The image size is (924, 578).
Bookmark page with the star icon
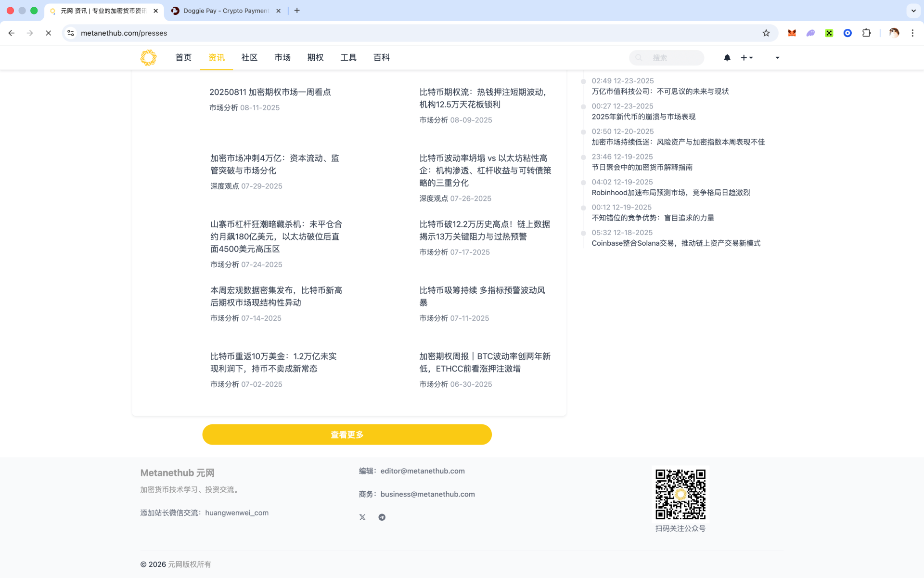[x=766, y=33]
